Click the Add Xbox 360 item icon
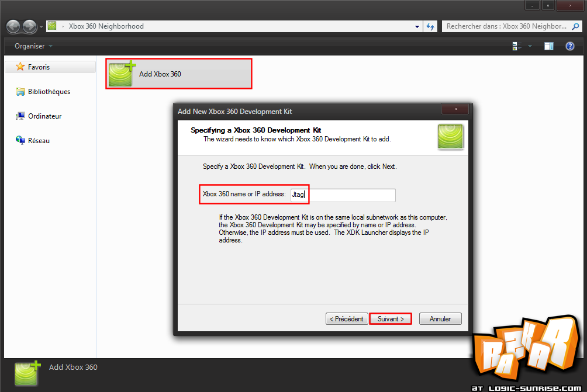 tap(122, 74)
